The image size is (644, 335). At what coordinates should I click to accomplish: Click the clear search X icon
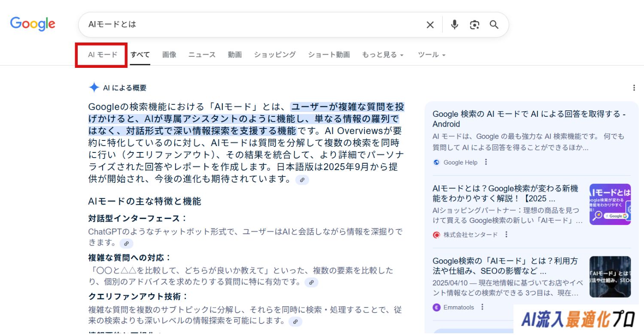[430, 25]
